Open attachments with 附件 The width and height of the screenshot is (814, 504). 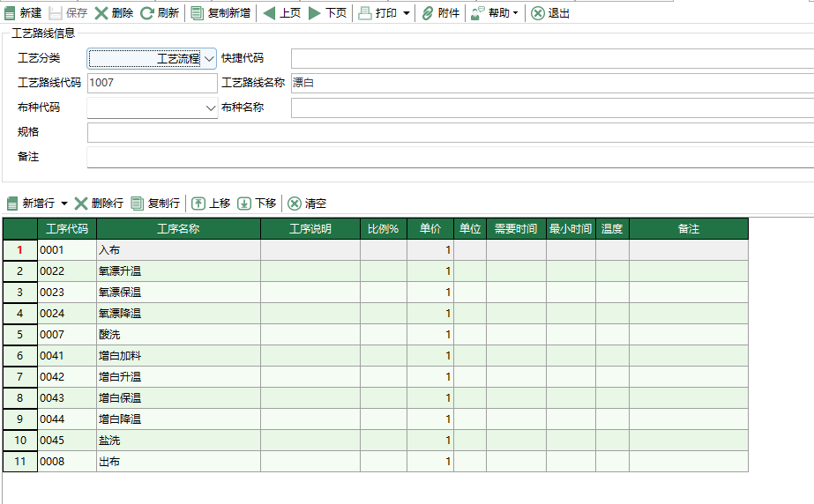[x=441, y=13]
